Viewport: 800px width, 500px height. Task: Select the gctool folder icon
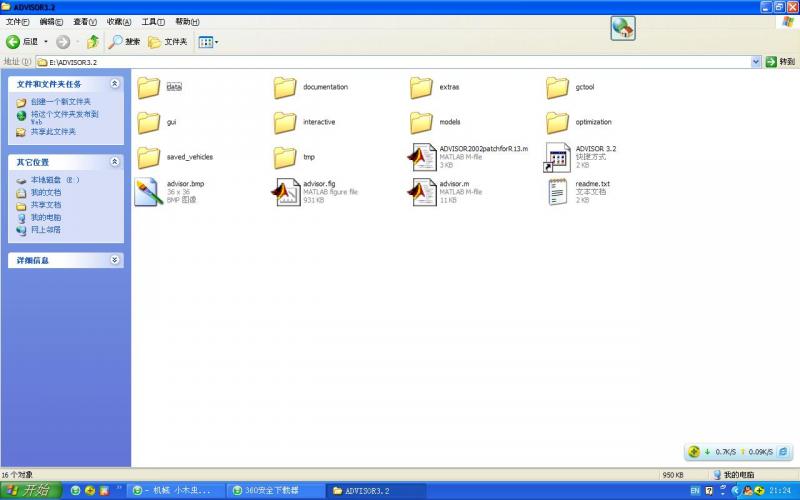coord(557,87)
